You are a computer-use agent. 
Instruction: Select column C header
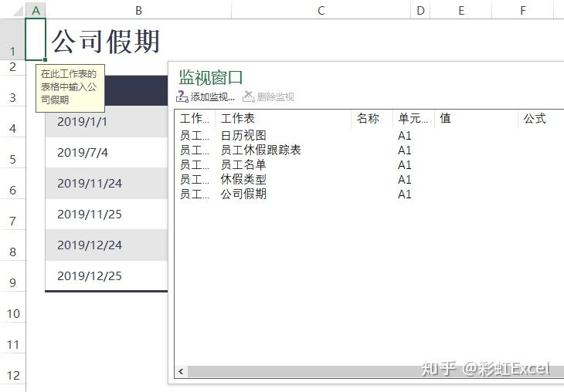click(321, 11)
